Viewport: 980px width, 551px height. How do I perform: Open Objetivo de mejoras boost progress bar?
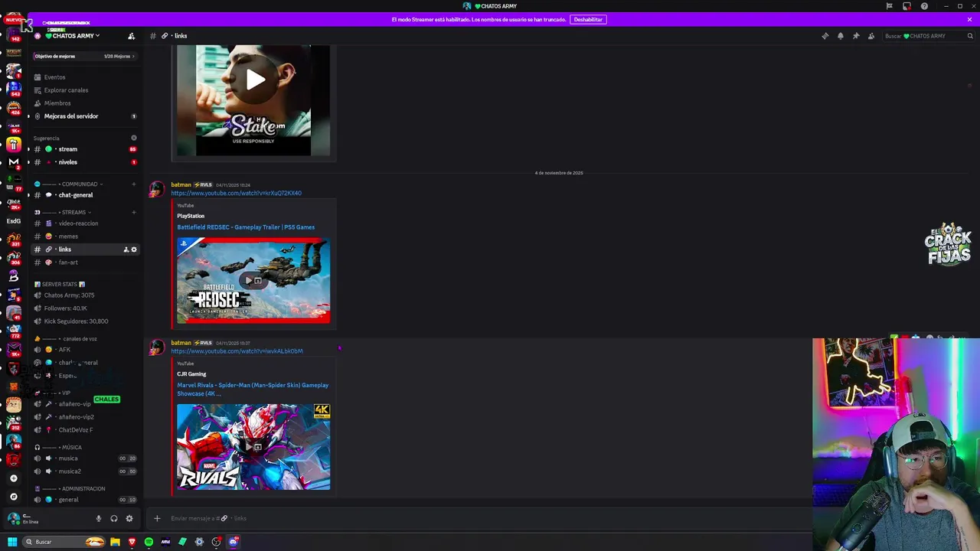(84, 56)
